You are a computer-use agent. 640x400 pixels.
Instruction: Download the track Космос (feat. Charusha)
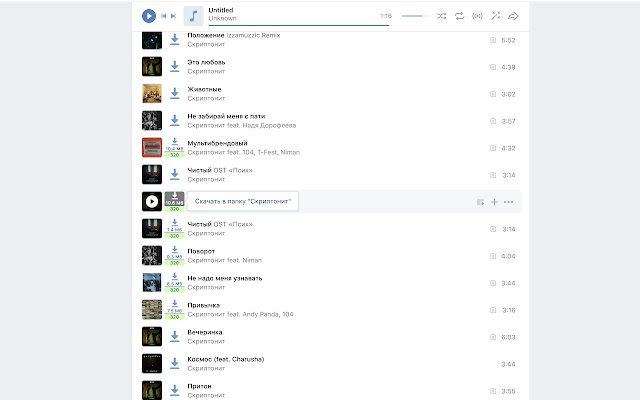tap(174, 363)
